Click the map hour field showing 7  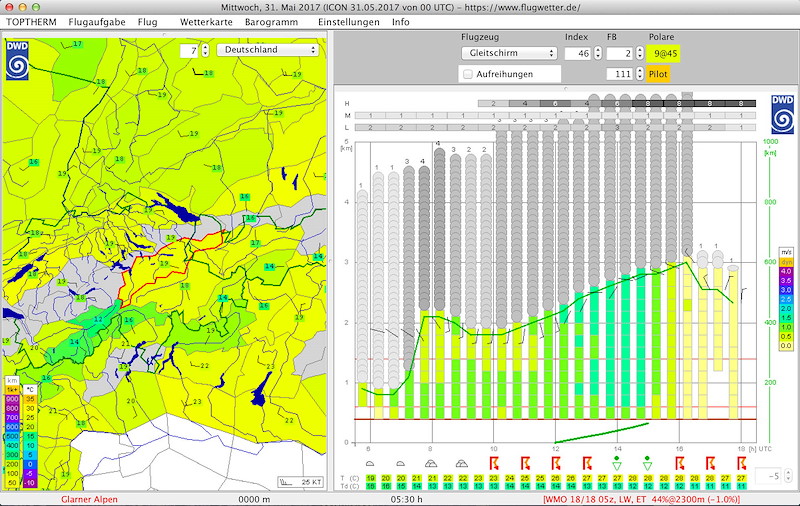coord(189,50)
